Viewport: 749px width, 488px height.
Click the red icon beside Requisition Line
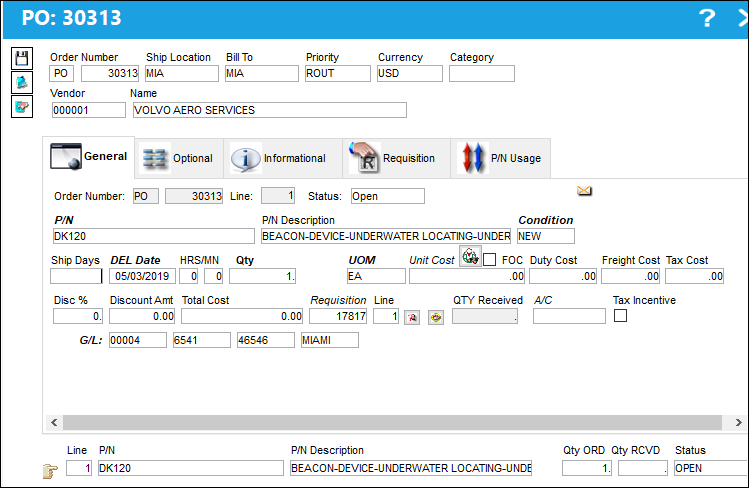tap(412, 317)
